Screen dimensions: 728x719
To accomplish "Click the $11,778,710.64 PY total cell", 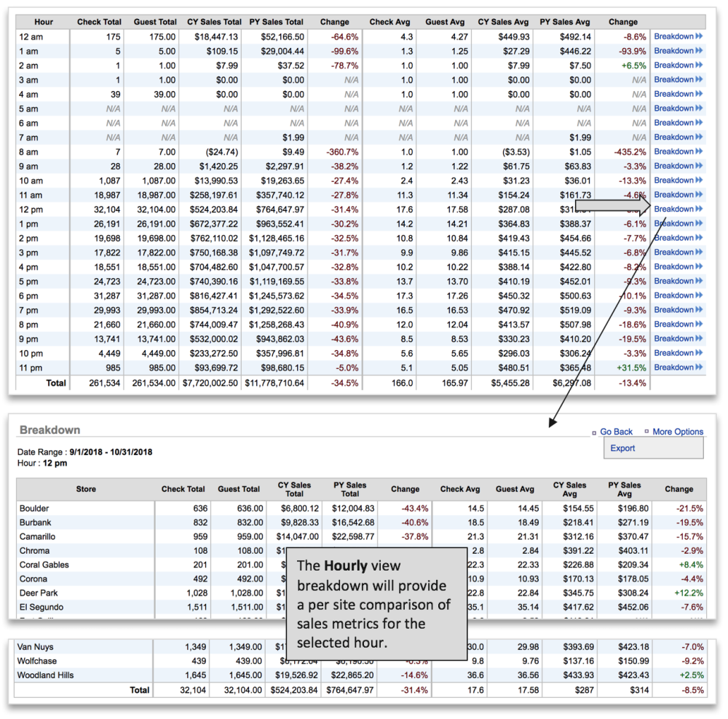I will [x=274, y=383].
